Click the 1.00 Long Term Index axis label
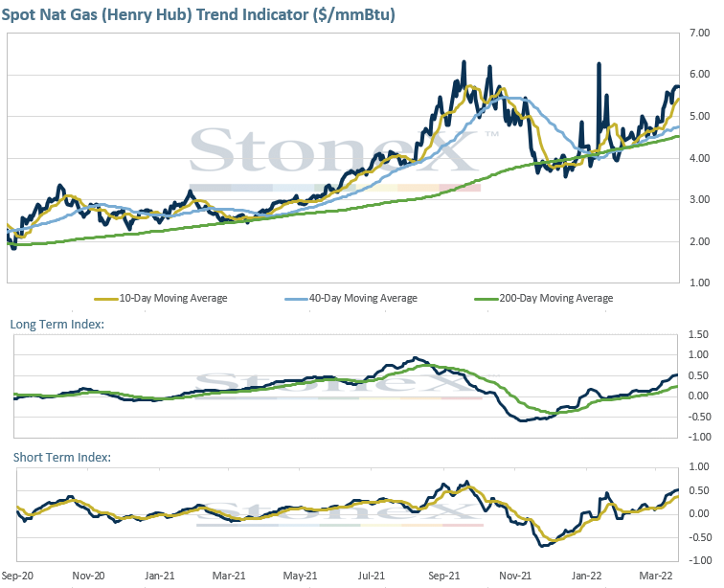The height and width of the screenshot is (588, 724). coord(698,354)
